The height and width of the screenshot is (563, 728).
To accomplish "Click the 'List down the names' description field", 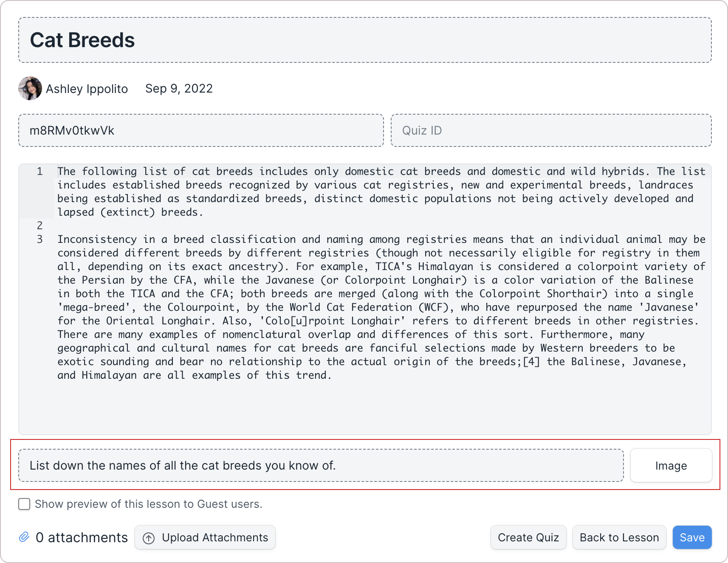I will 321,465.
